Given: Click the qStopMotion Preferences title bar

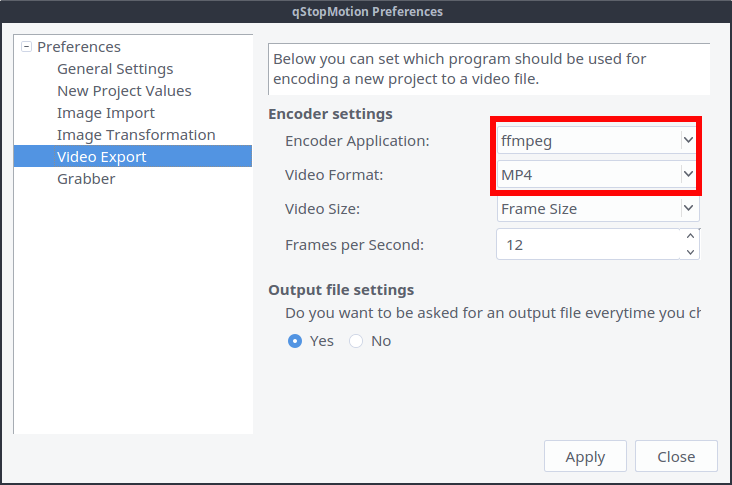Looking at the screenshot, I should click(366, 12).
